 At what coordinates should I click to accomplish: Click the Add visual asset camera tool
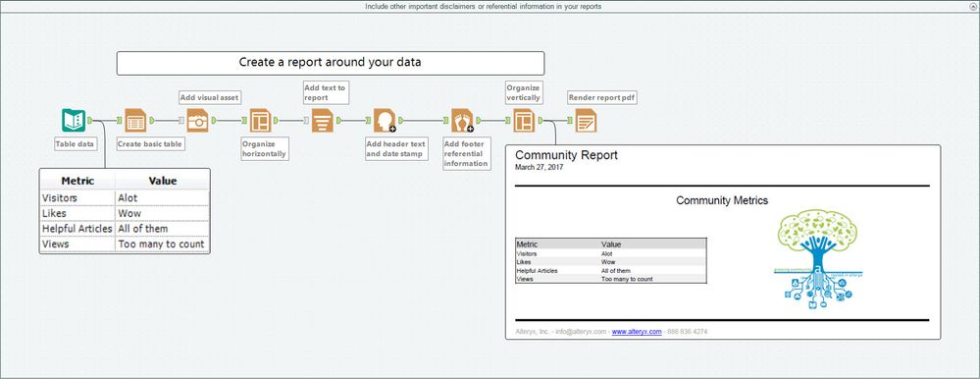click(197, 120)
